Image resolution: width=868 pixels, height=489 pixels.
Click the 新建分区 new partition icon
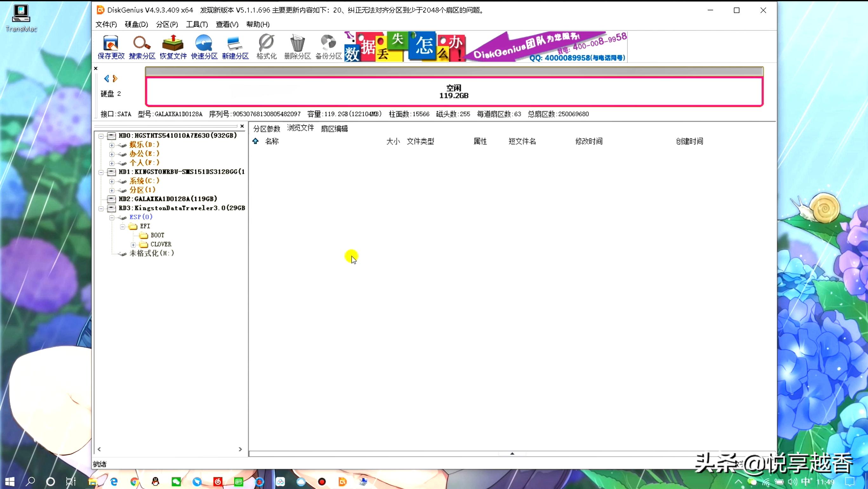pos(235,47)
